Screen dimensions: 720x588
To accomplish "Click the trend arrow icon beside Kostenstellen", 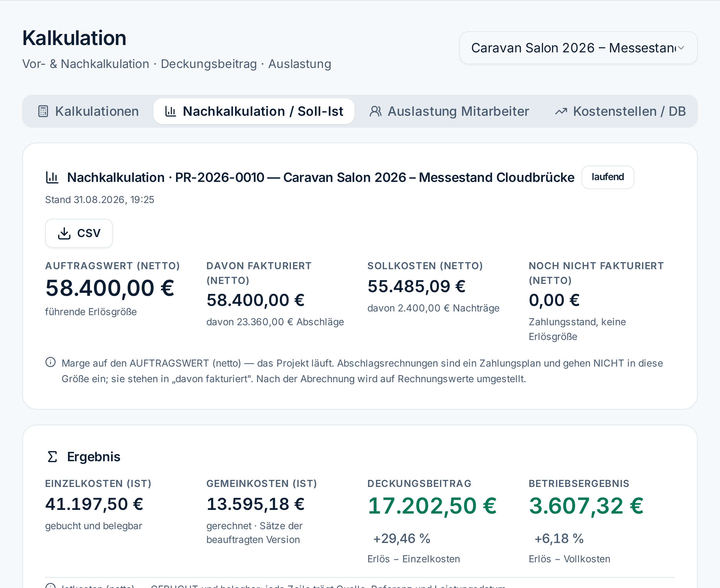I will tap(561, 111).
